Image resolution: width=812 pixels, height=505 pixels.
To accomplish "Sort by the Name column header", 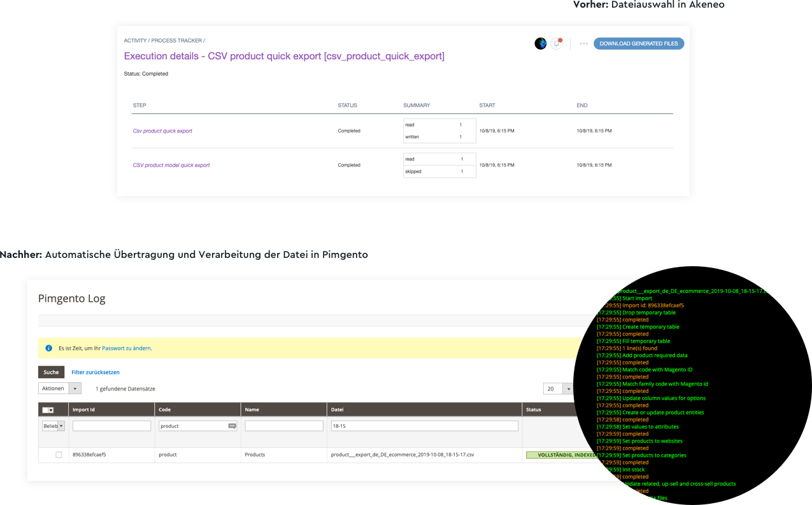I will (284, 409).
